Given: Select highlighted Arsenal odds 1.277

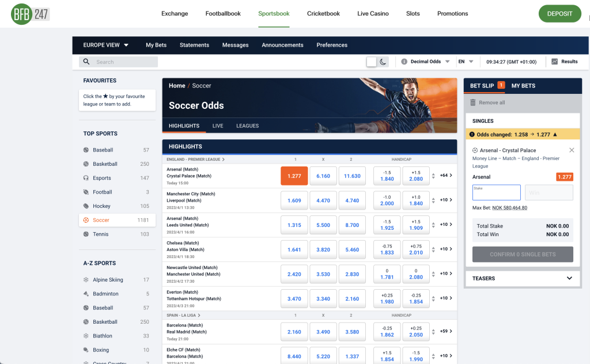Looking at the screenshot, I should click(294, 176).
